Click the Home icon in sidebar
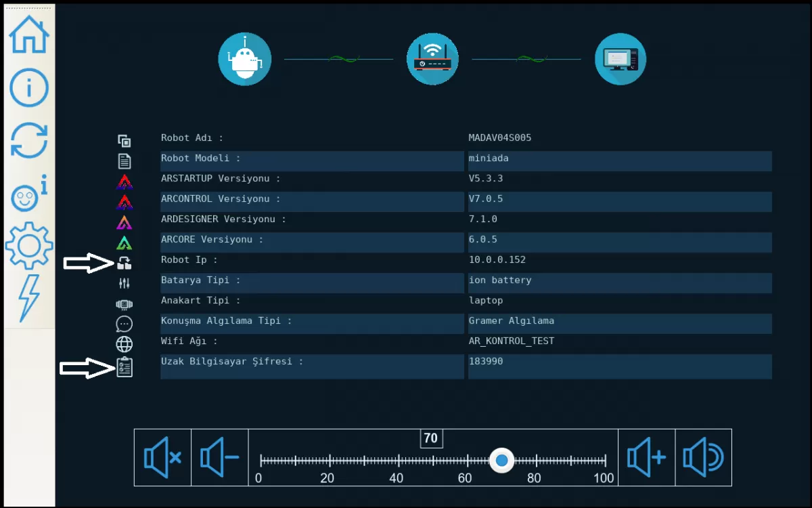The width and height of the screenshot is (812, 508). 29,35
